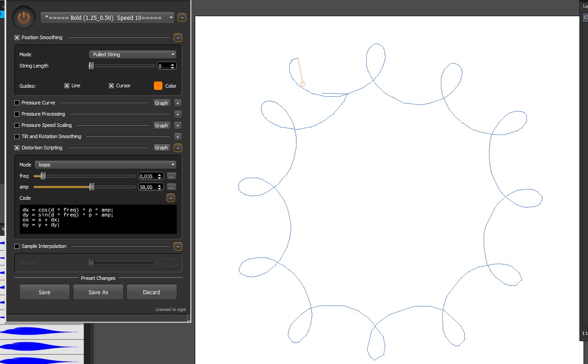Image resolution: width=588 pixels, height=364 pixels.
Task: Expand the Pressure Curve section
Action: pos(178,103)
